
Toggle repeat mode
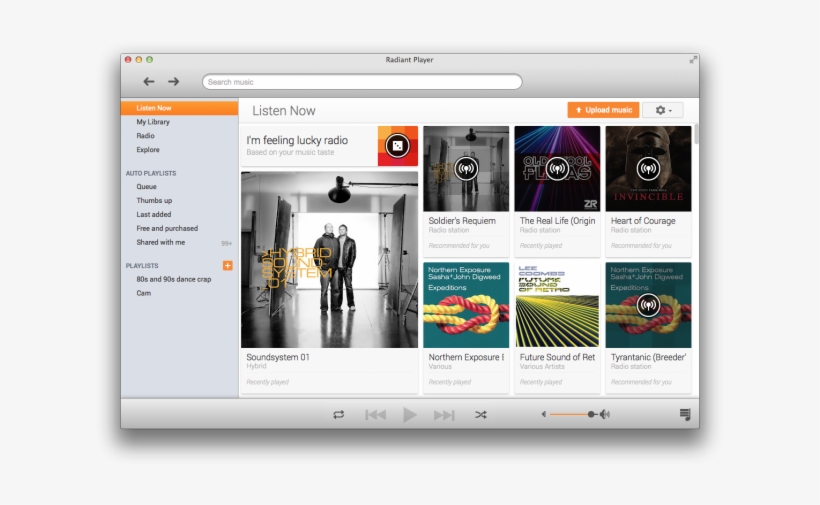coord(339,415)
